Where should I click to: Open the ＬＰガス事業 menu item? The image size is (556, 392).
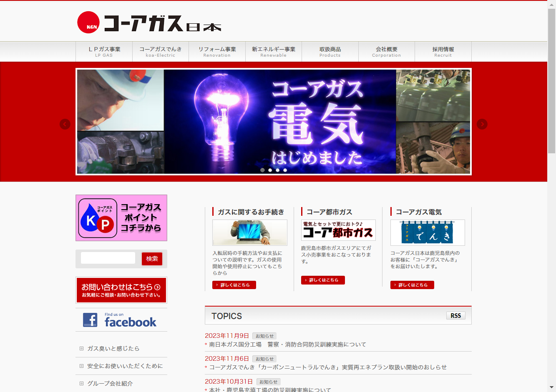(x=104, y=52)
